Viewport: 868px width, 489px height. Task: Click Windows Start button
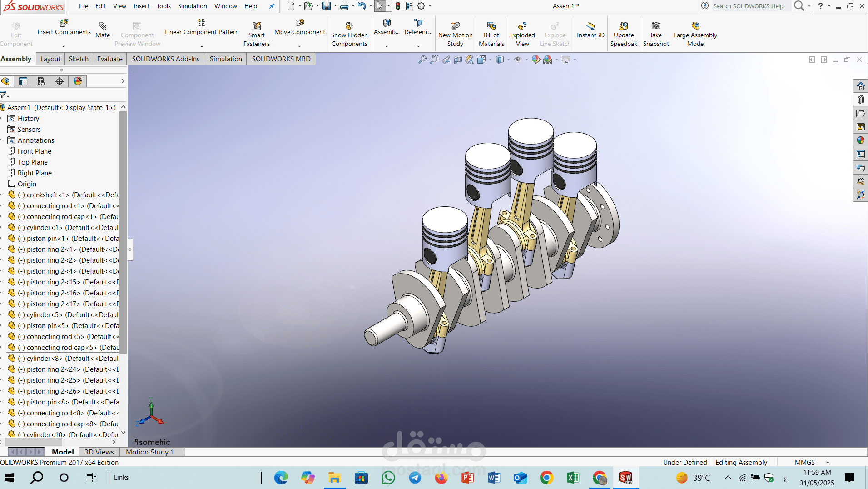9,478
